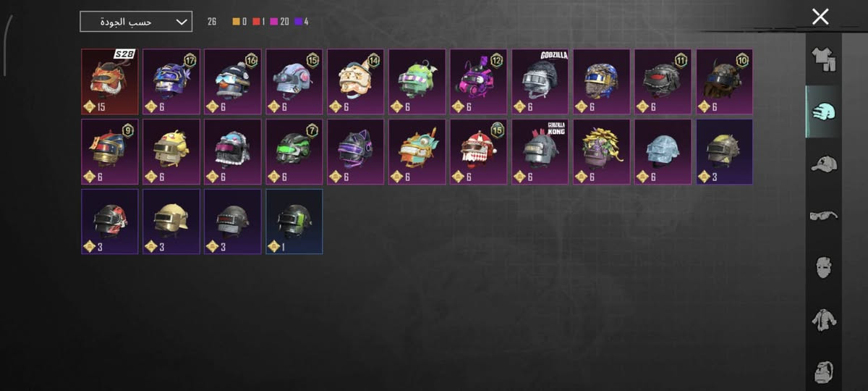This screenshot has width=868, height=391.
Task: Select the Godzilla Kong helmet skin
Action: pyautogui.click(x=540, y=152)
